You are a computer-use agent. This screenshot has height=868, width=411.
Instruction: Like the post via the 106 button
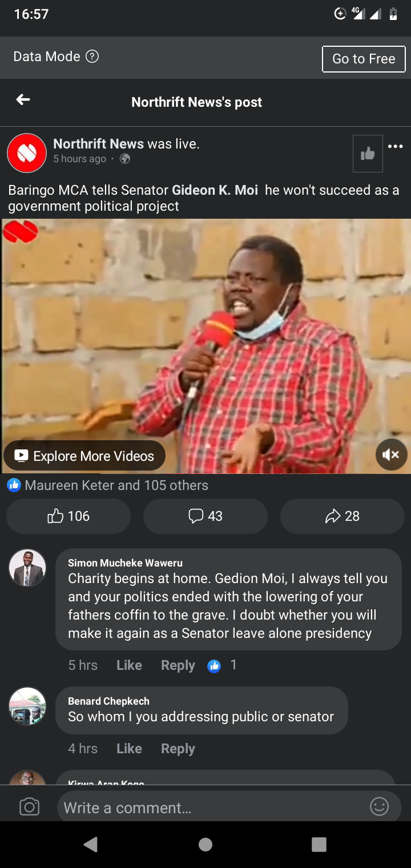68,516
